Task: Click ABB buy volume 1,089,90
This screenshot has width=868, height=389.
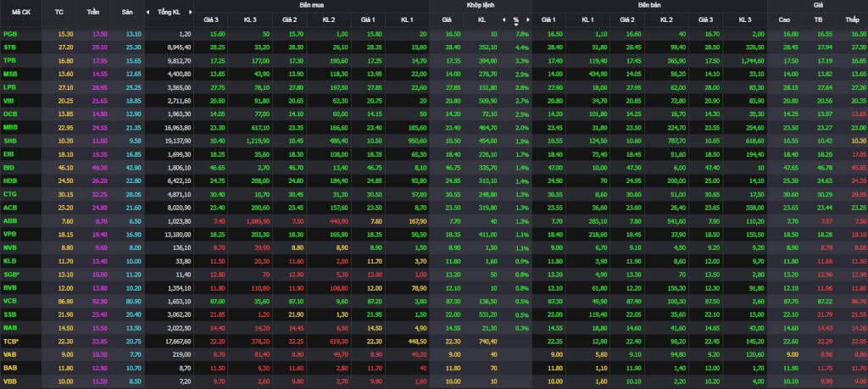Action: [x=258, y=221]
